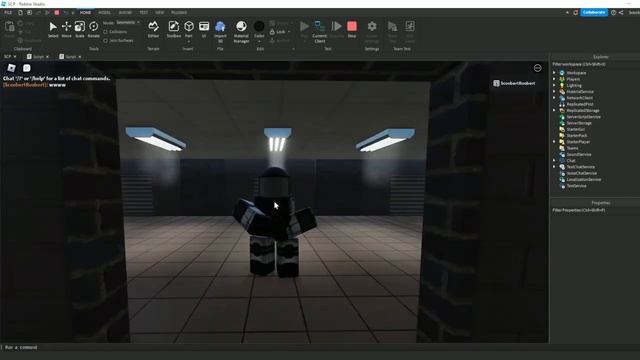
Task: Activate the Scale tool
Action: (x=80, y=27)
